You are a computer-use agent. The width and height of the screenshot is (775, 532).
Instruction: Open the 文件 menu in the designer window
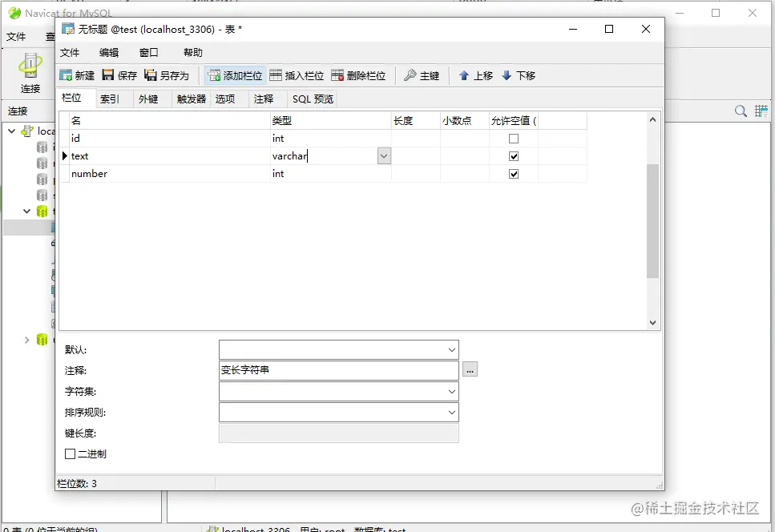point(70,52)
